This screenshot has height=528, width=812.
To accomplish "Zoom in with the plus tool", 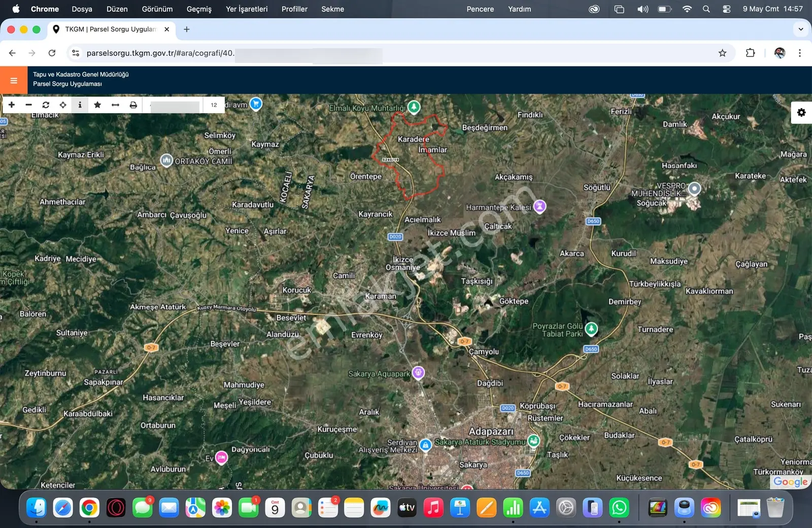I will pyautogui.click(x=12, y=105).
